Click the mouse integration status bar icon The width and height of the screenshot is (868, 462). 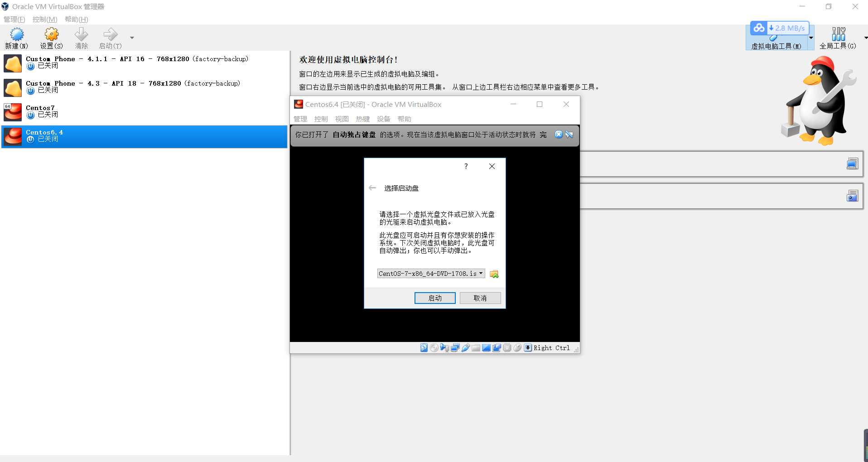(518, 348)
